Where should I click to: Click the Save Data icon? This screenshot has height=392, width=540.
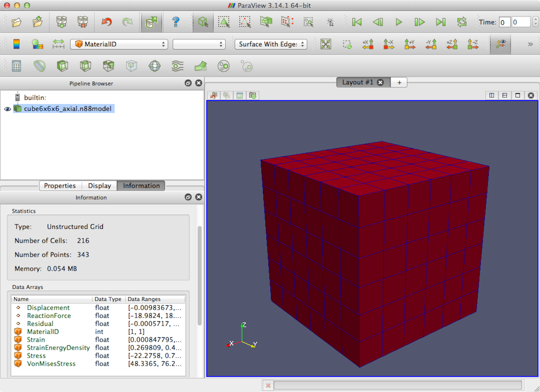click(x=38, y=22)
